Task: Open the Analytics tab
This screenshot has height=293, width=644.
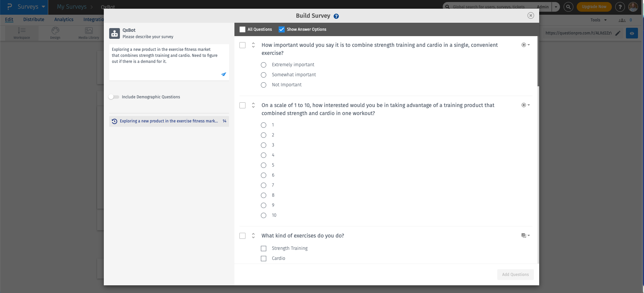Action: coord(64,19)
